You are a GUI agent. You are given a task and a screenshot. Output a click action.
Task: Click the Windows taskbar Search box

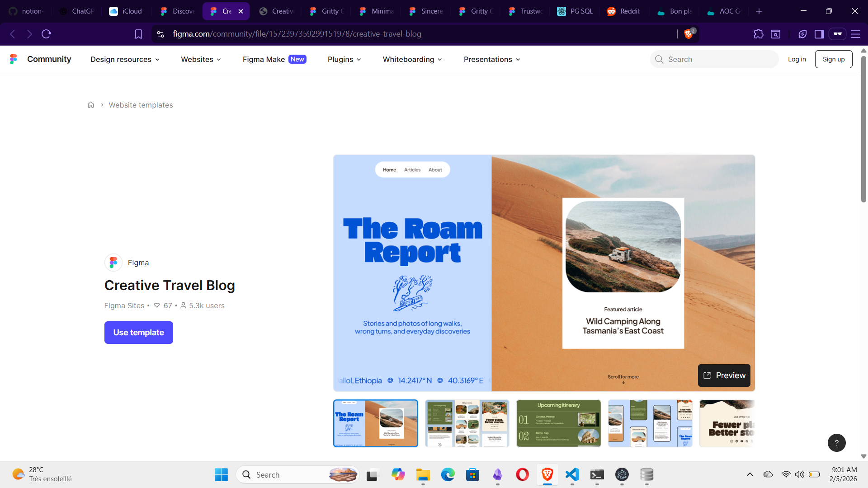coord(297,474)
